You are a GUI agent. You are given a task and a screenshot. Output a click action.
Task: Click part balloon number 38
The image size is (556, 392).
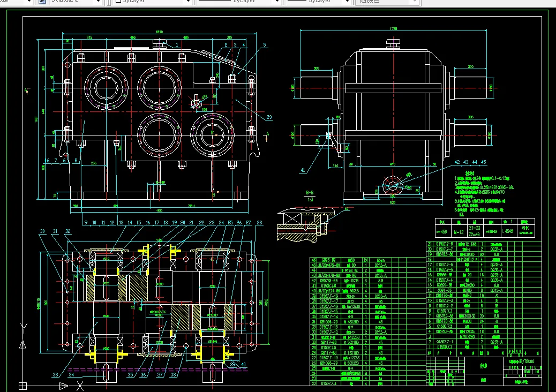click(x=173, y=374)
